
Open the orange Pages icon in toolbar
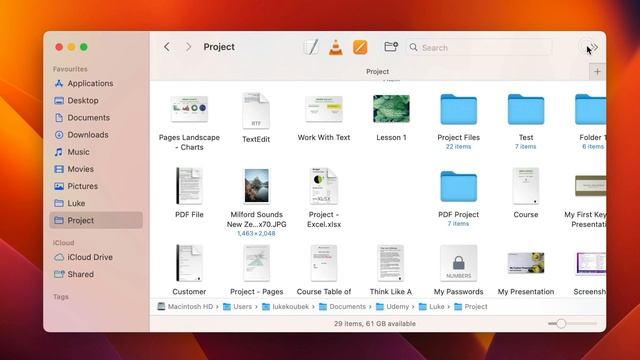coord(360,47)
